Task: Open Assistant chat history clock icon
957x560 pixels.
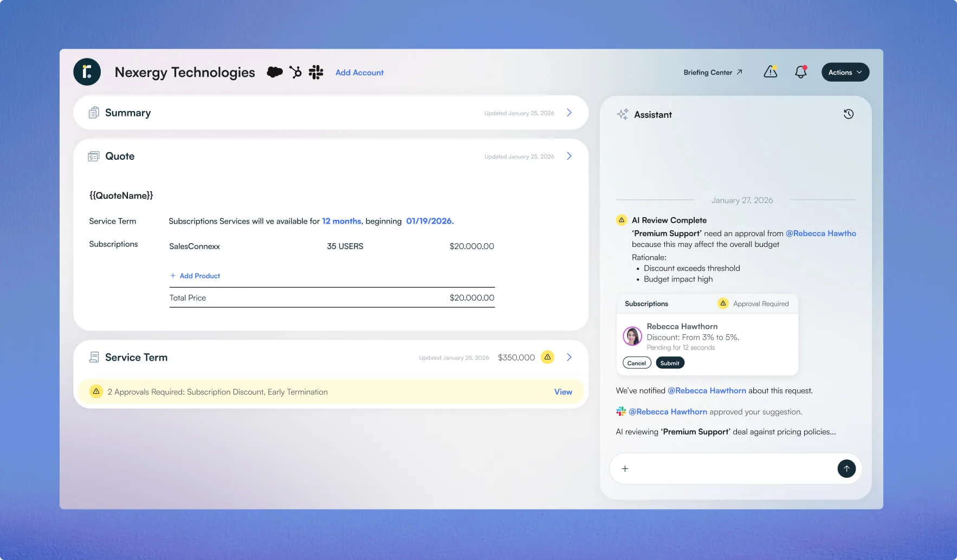Action: pos(849,114)
